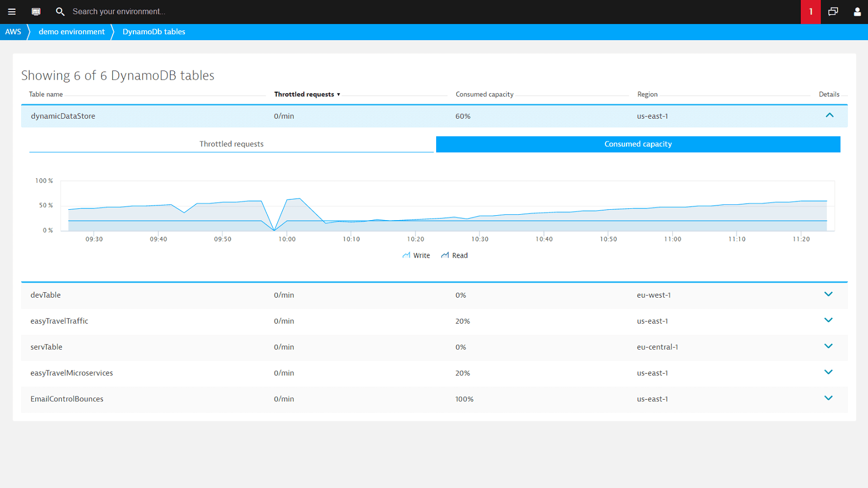Click the search magnifier icon
868x488 pixels.
point(60,11)
